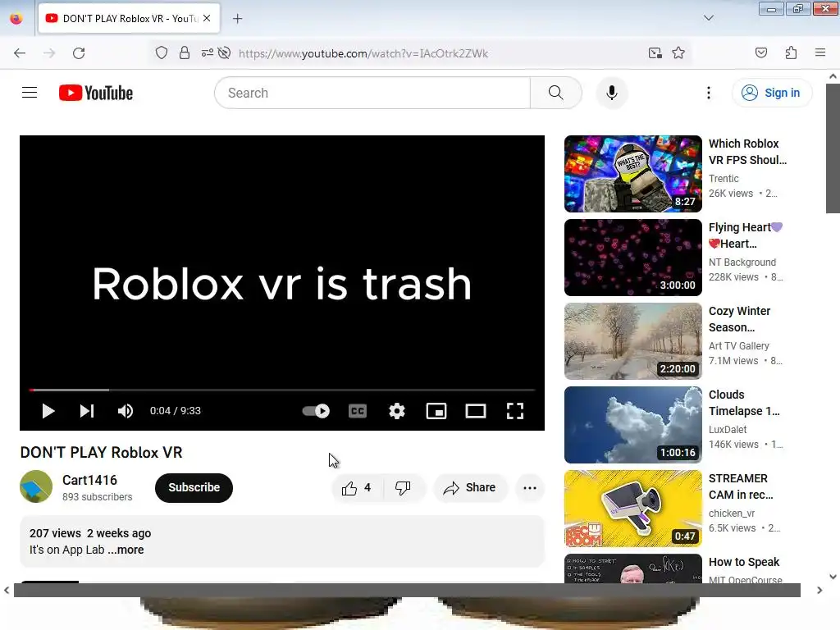Select the DON'T PLAY Roblox VR tab
Viewport: 840px width, 630px height.
pos(129,18)
